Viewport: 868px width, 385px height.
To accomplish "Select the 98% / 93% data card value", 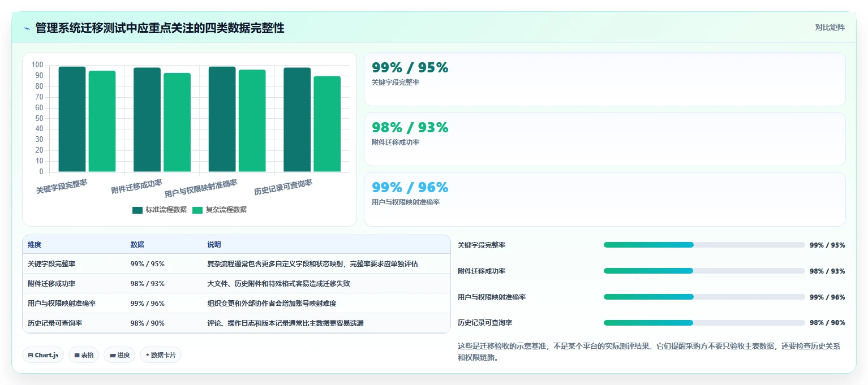I will click(410, 127).
